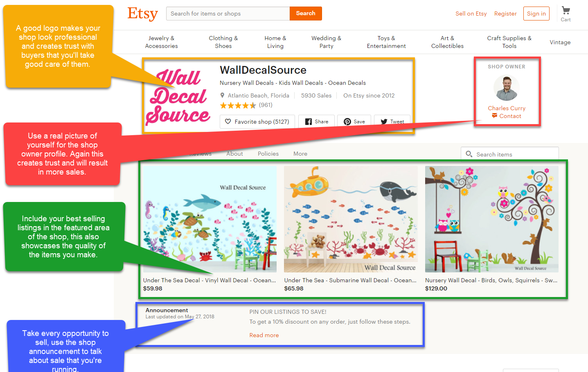
Task: Click the Wall Decal Source shop logo
Action: (x=178, y=97)
